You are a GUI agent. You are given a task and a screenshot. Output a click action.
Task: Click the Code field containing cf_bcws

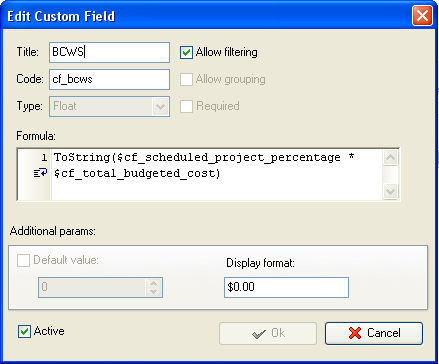click(109, 79)
